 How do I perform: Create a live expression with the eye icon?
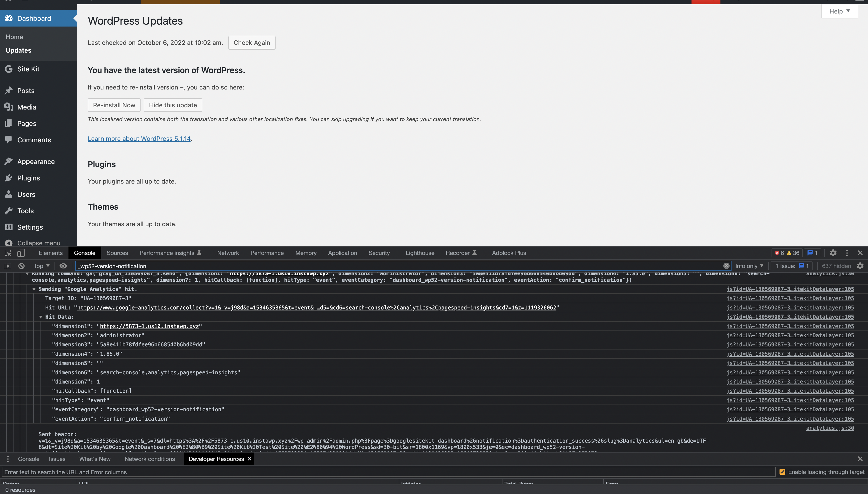point(63,266)
